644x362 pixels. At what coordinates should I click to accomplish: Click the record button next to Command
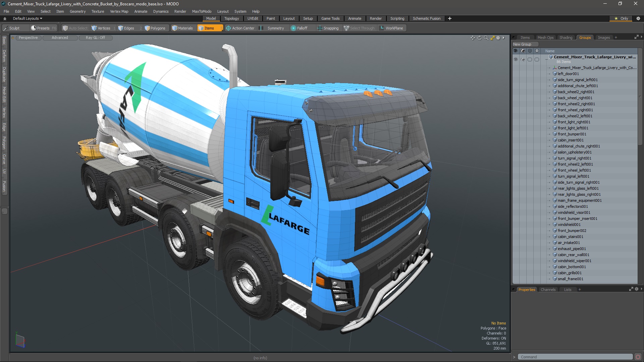pyautogui.click(x=638, y=357)
